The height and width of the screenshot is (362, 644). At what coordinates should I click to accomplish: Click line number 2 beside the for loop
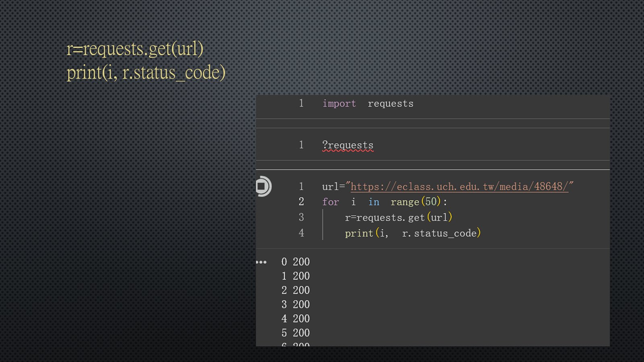tap(301, 202)
